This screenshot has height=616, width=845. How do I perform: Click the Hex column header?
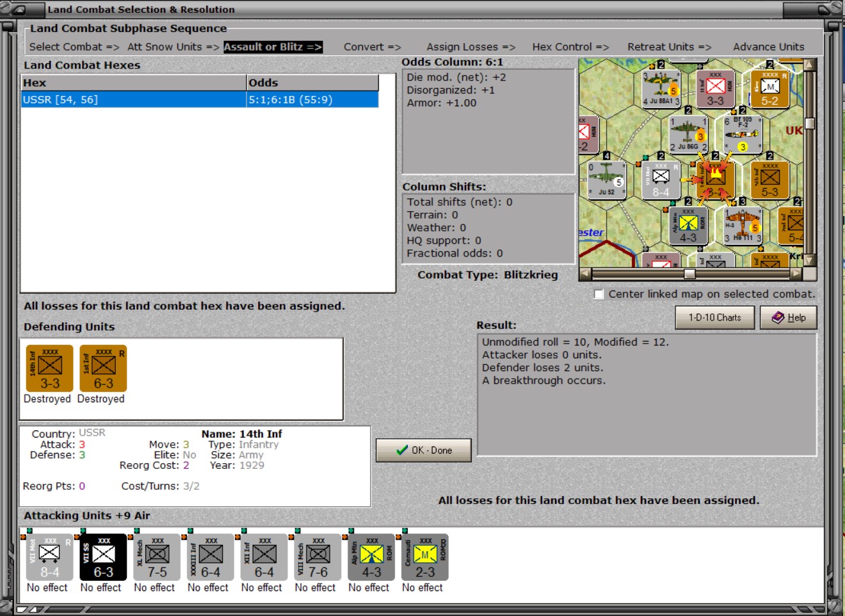point(133,83)
